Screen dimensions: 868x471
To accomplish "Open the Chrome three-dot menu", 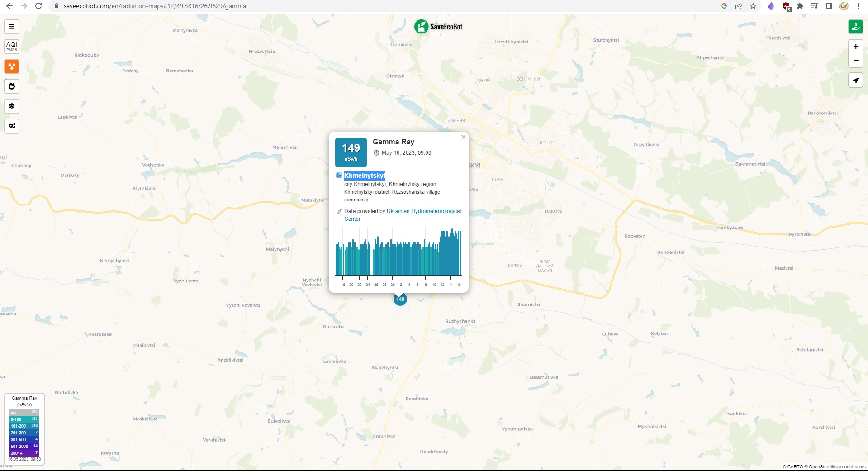I will click(858, 6).
